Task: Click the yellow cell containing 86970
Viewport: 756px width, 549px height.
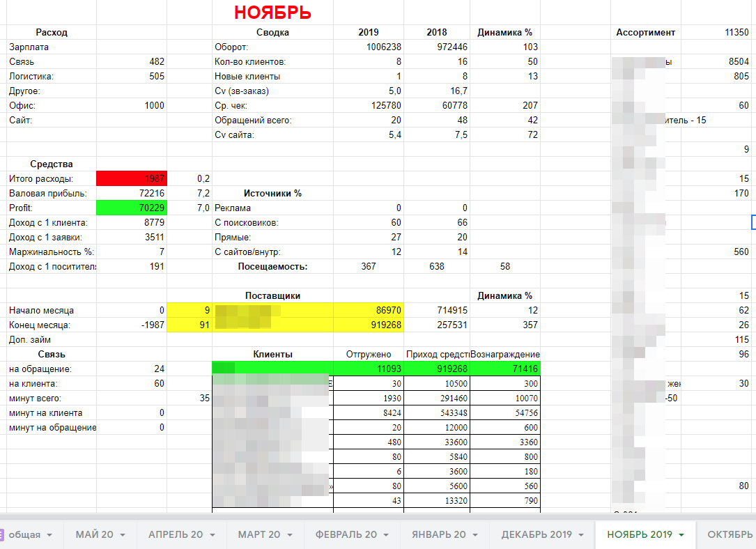Action: [x=368, y=310]
